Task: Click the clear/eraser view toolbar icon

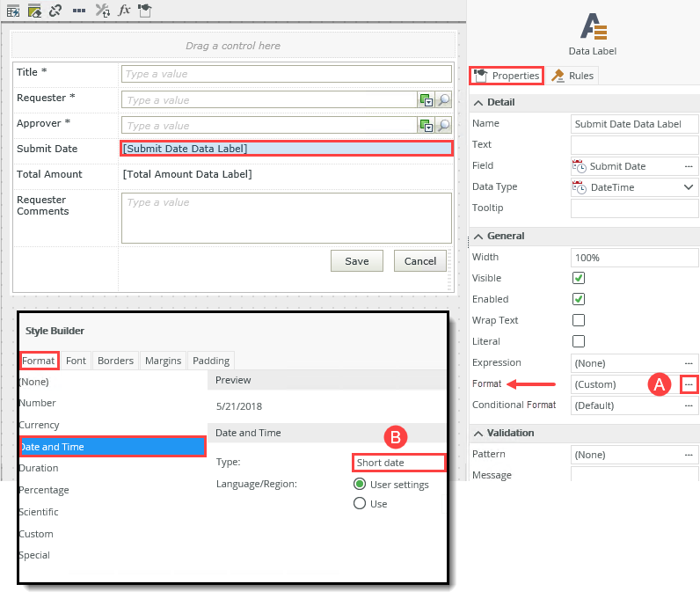Action: (x=34, y=11)
